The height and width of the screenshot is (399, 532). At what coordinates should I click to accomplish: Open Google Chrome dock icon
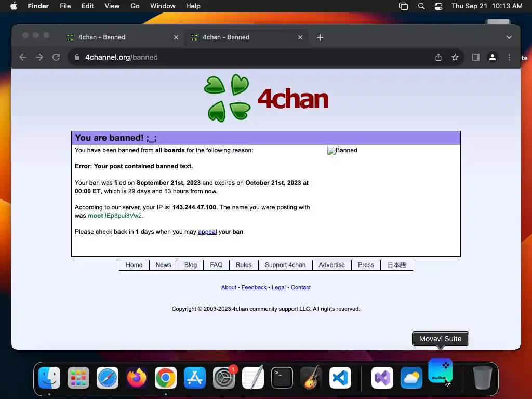(166, 378)
